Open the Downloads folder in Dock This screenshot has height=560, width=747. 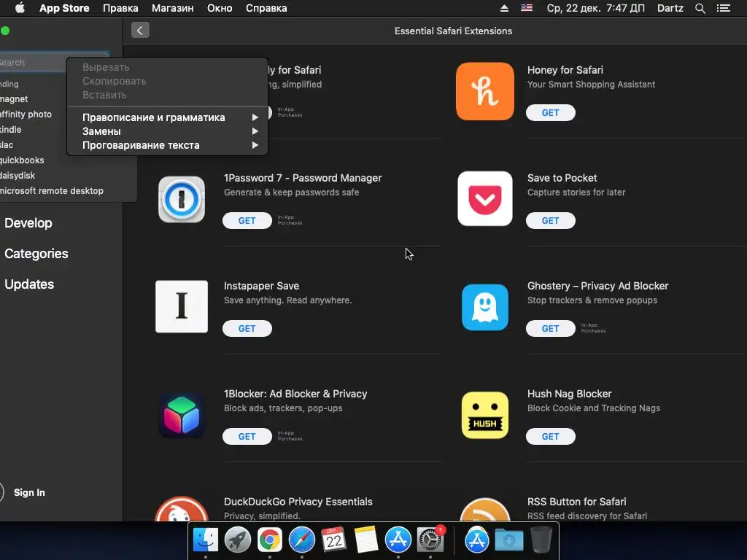[508, 540]
